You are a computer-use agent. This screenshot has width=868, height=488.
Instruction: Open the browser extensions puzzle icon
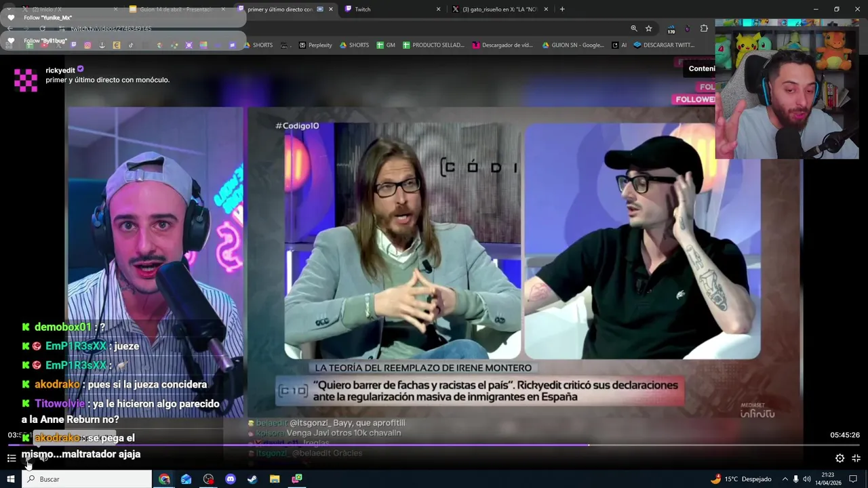704,28
